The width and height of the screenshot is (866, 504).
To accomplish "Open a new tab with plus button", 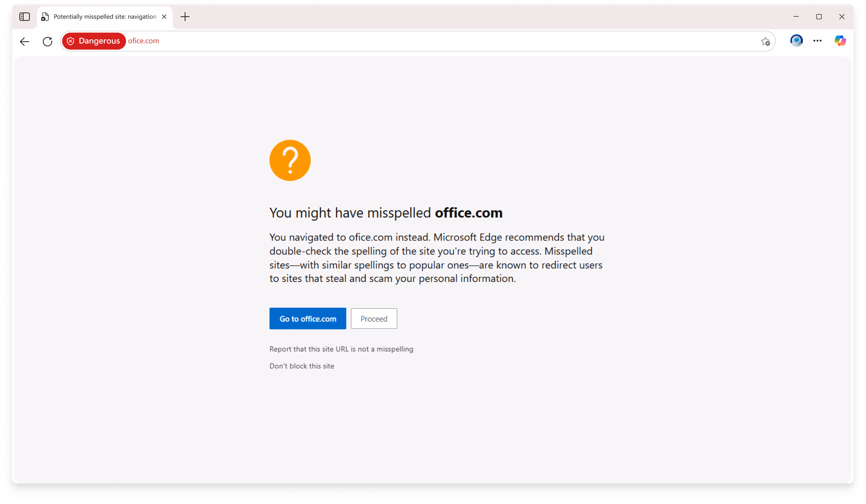I will pos(185,17).
